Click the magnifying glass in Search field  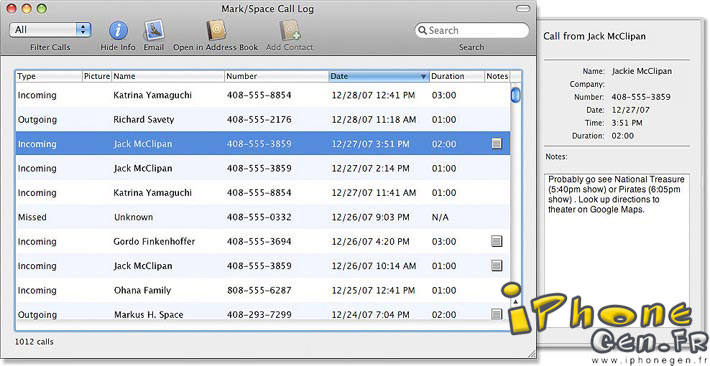[x=422, y=30]
